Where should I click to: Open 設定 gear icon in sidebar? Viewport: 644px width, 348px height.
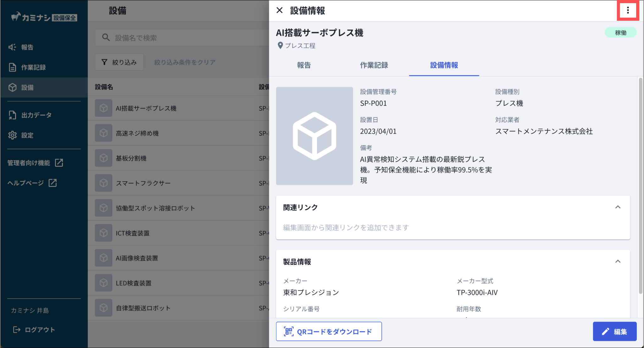click(12, 135)
